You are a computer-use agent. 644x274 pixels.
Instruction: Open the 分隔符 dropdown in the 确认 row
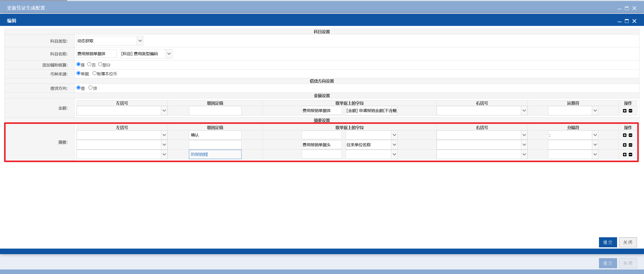coord(595,135)
